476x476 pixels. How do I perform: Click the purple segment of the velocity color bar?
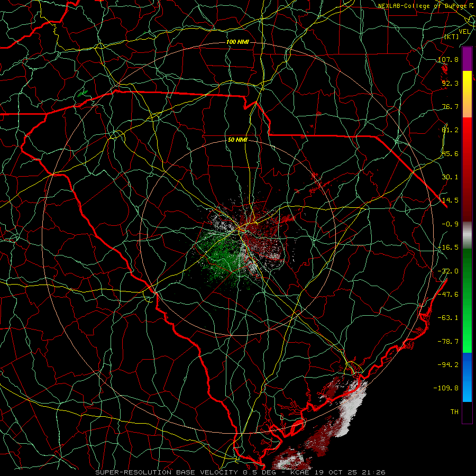coord(467,59)
